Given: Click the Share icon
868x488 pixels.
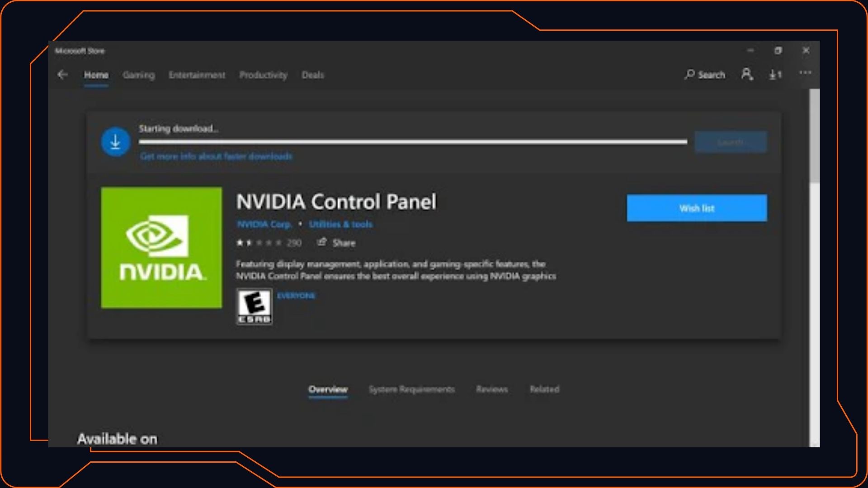Looking at the screenshot, I should point(321,242).
